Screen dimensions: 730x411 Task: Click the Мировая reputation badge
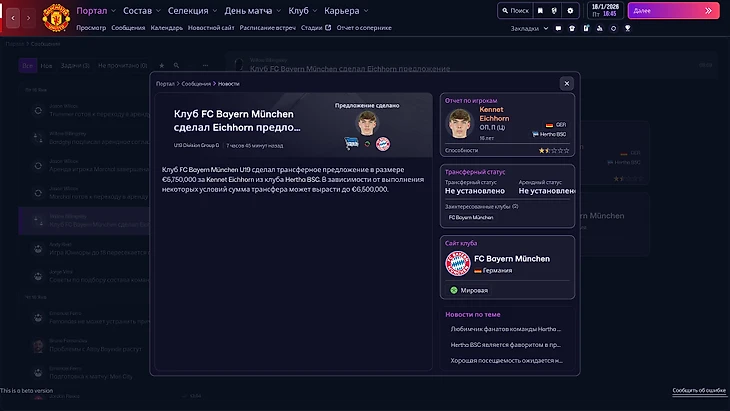click(x=469, y=290)
